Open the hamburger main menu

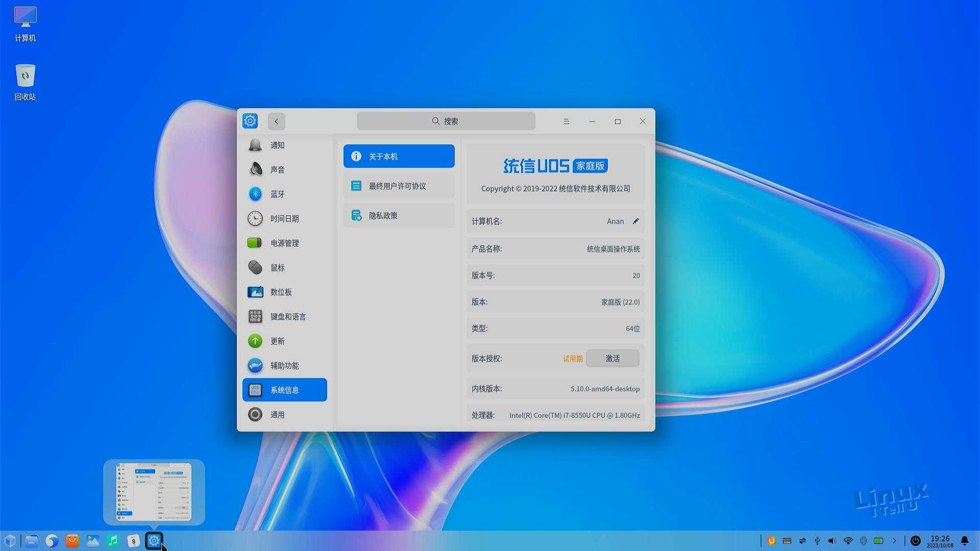(566, 121)
